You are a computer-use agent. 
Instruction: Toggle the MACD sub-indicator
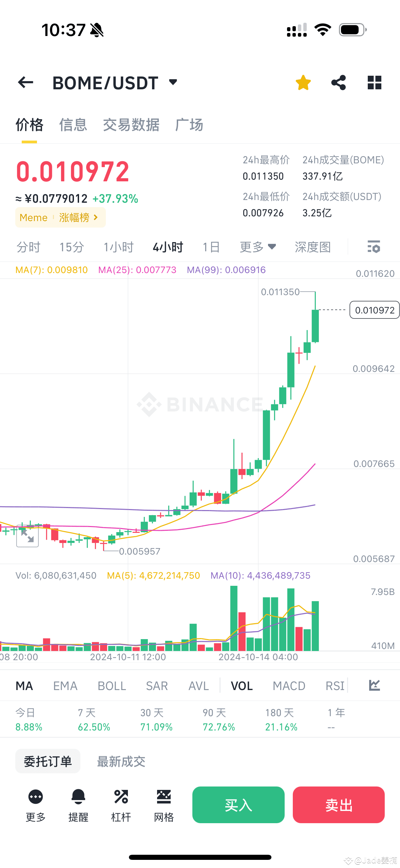(289, 686)
